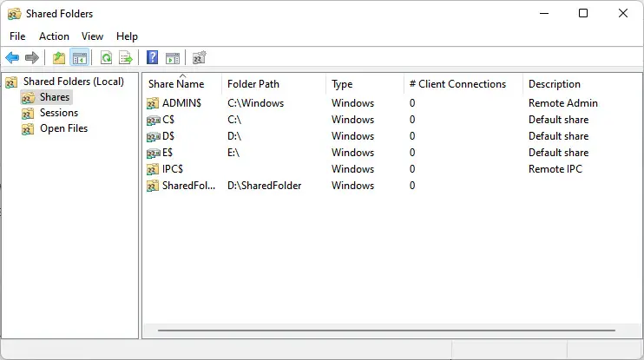Click Default share description for D$
The image size is (644, 360).
(559, 136)
